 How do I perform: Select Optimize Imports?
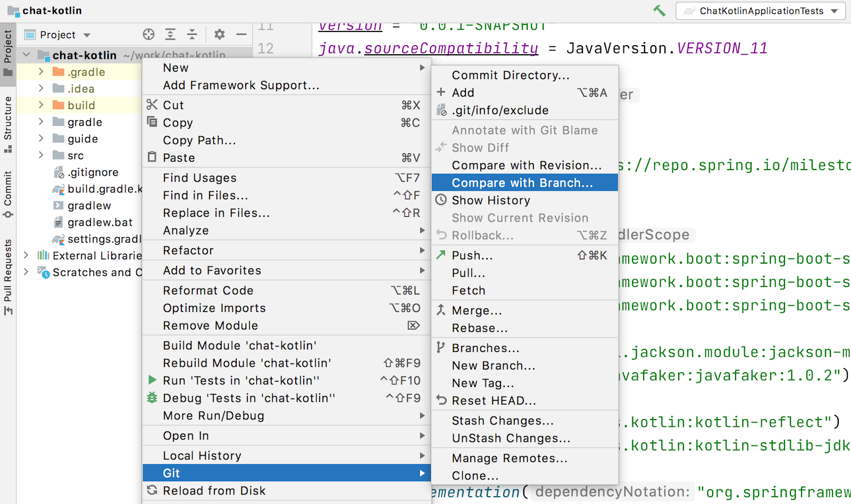286,308
